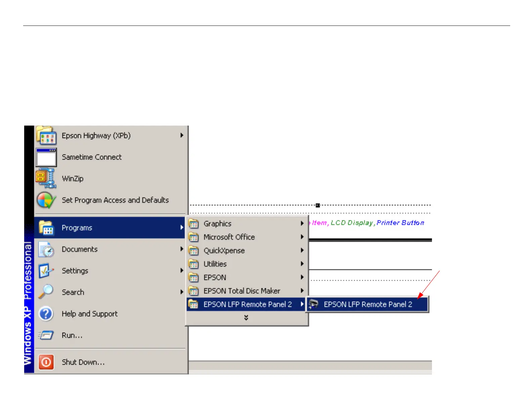Choose Run... from the Start menu
The height and width of the screenshot is (411, 532).
point(110,335)
